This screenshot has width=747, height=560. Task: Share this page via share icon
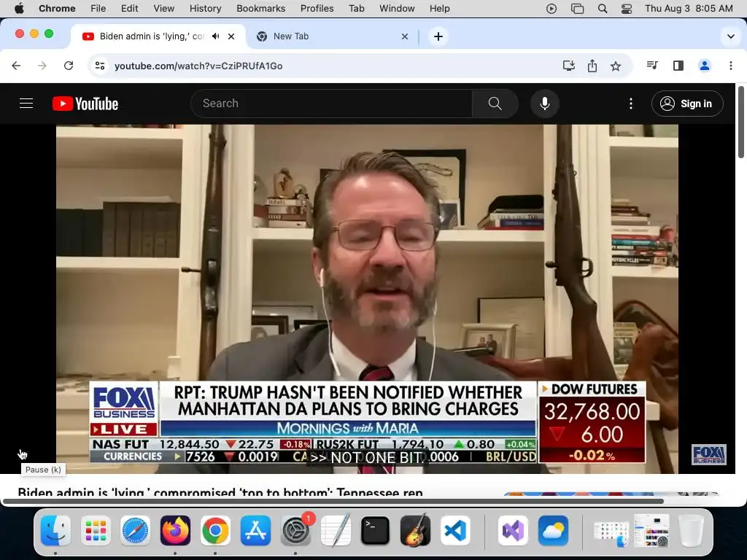(x=592, y=66)
